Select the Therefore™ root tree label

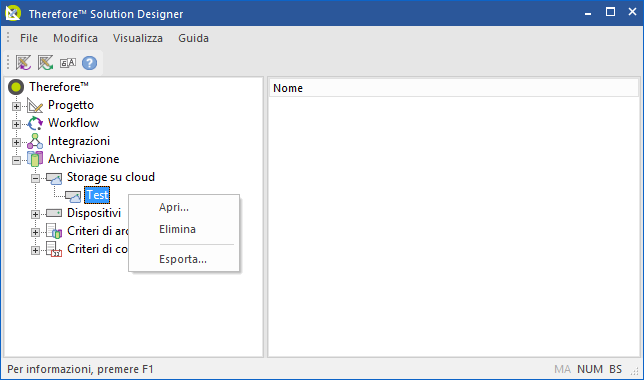[59, 87]
